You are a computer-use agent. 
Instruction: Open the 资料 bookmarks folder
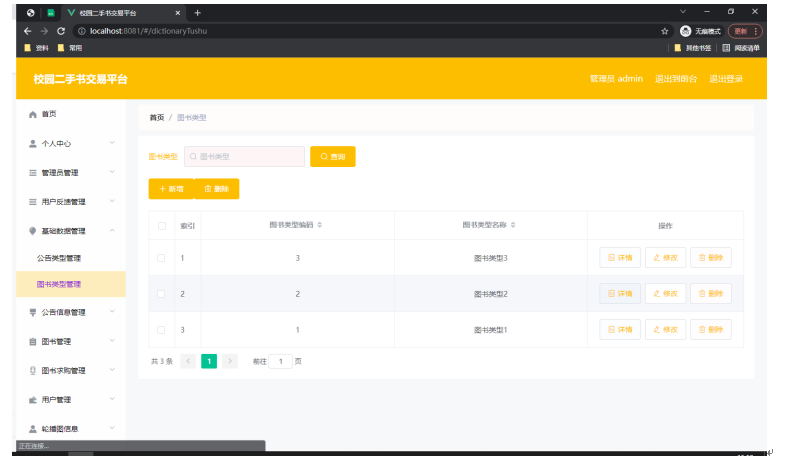(37, 48)
